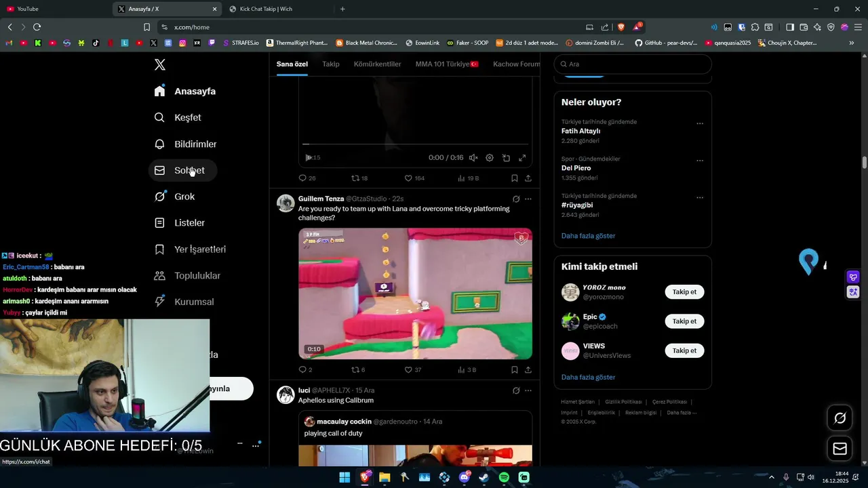Screen dimensions: 868x488
Task: Repost the post with 18 reposts
Action: [x=359, y=178]
